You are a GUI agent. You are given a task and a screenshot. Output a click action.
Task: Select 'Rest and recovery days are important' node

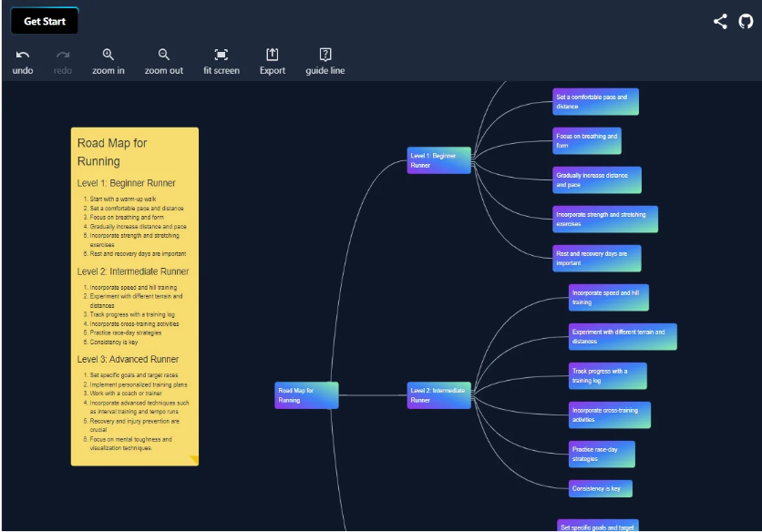click(597, 258)
